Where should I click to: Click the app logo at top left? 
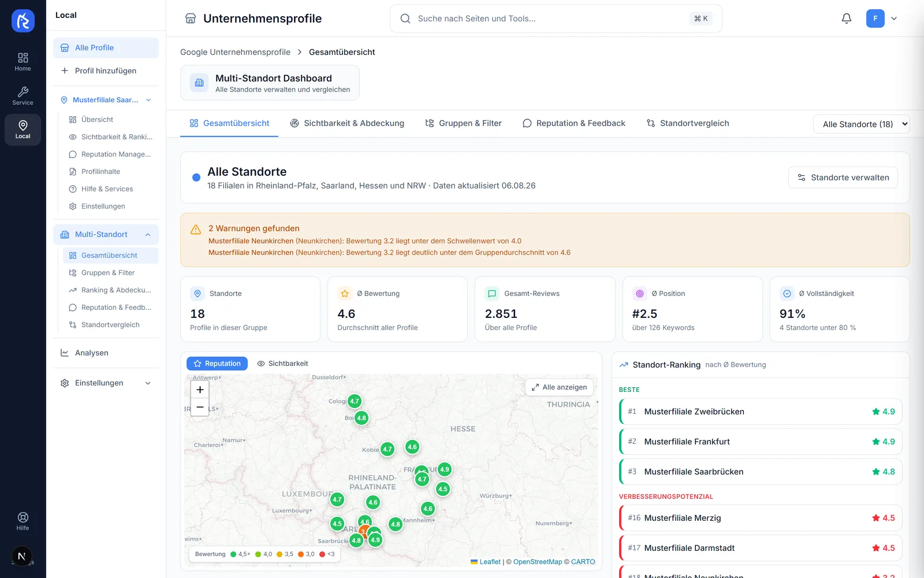point(23,21)
